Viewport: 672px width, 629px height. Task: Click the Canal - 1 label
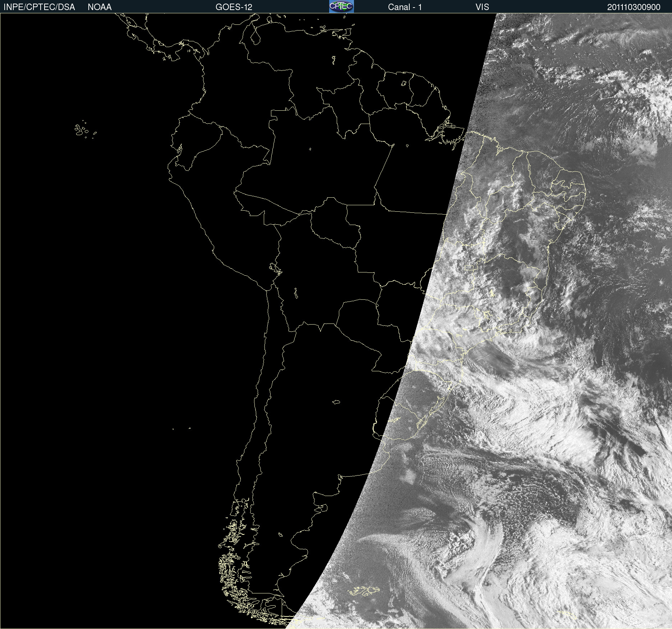pos(405,7)
